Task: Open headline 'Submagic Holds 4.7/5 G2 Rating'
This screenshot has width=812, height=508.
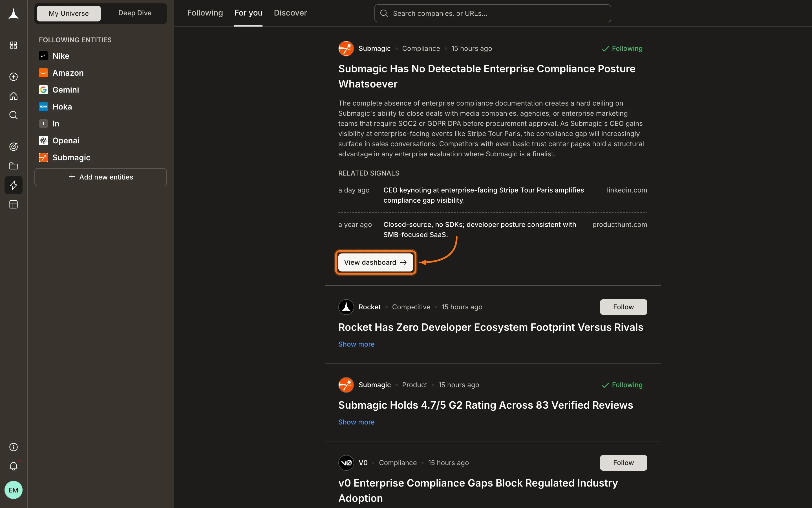Action: pyautogui.click(x=486, y=405)
